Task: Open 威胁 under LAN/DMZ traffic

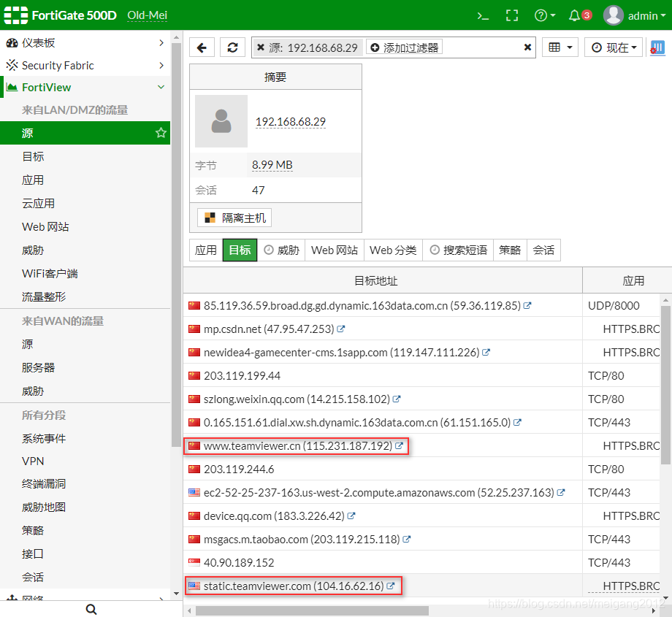Action: point(33,250)
